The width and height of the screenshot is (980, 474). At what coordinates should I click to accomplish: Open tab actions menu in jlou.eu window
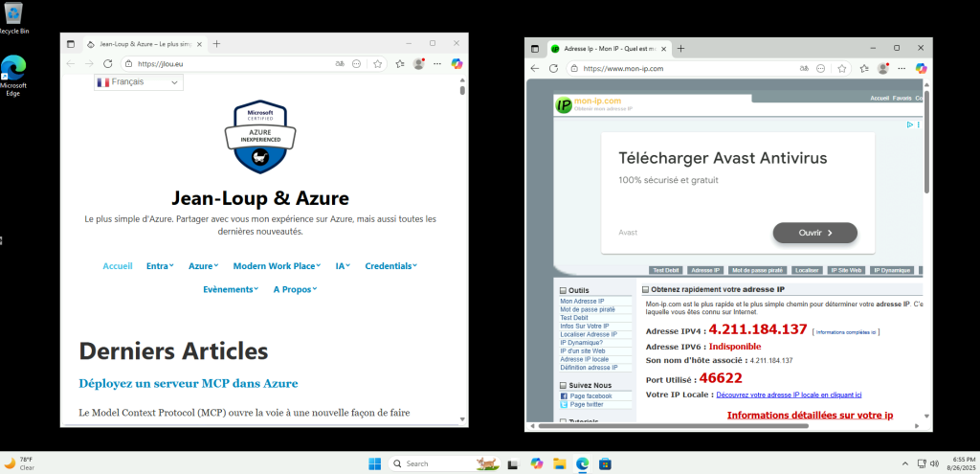click(x=71, y=44)
